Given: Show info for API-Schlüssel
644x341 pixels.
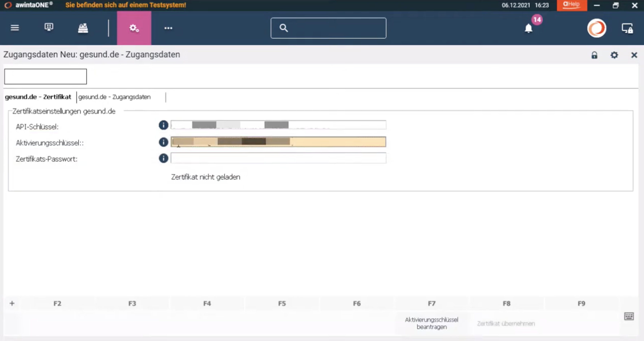Looking at the screenshot, I should (163, 125).
